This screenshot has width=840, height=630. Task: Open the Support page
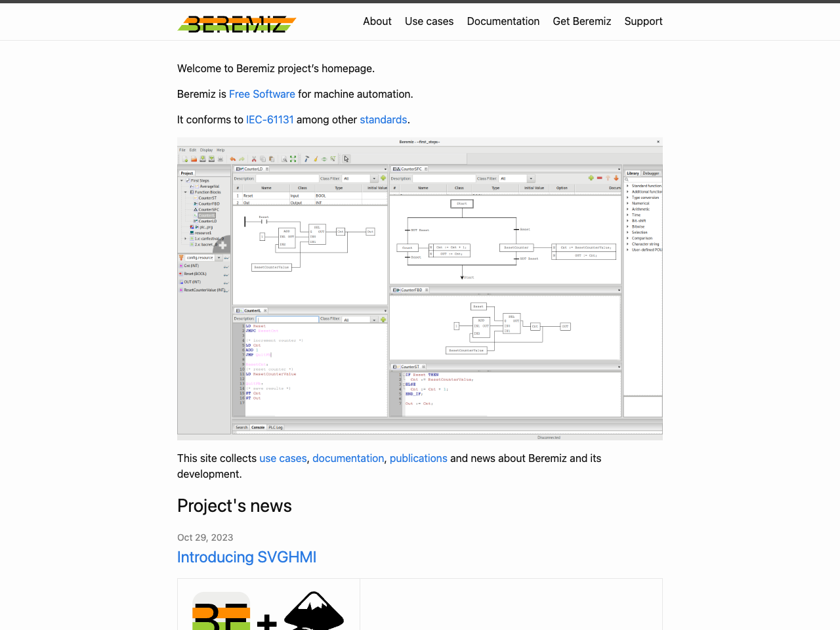pyautogui.click(x=643, y=21)
